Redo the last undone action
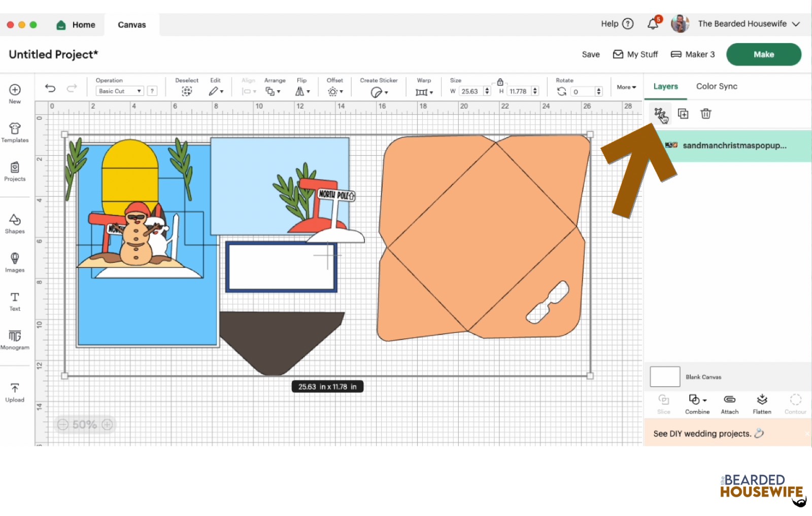Viewport: 812px width, 516px height. click(x=72, y=88)
